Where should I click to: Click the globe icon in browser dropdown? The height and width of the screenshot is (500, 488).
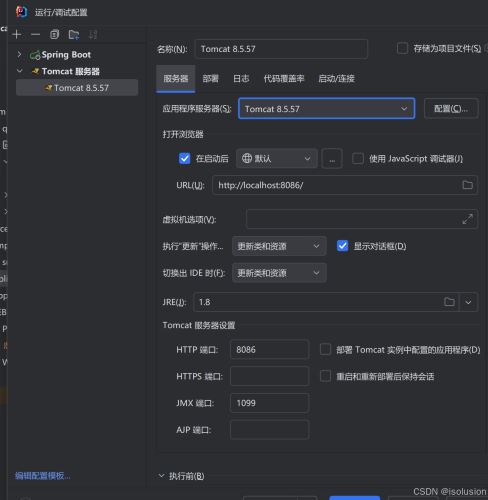[x=247, y=158]
